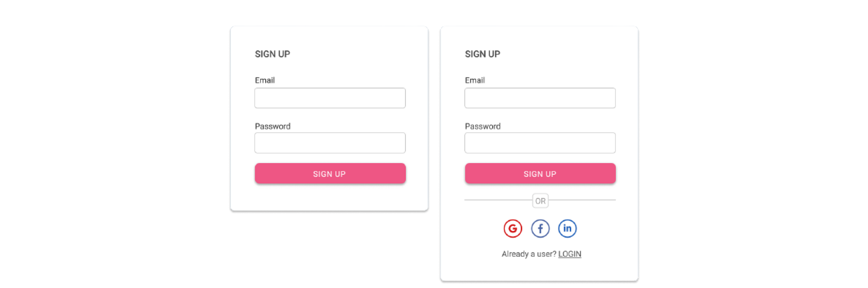Click the Email label in right card

click(475, 80)
